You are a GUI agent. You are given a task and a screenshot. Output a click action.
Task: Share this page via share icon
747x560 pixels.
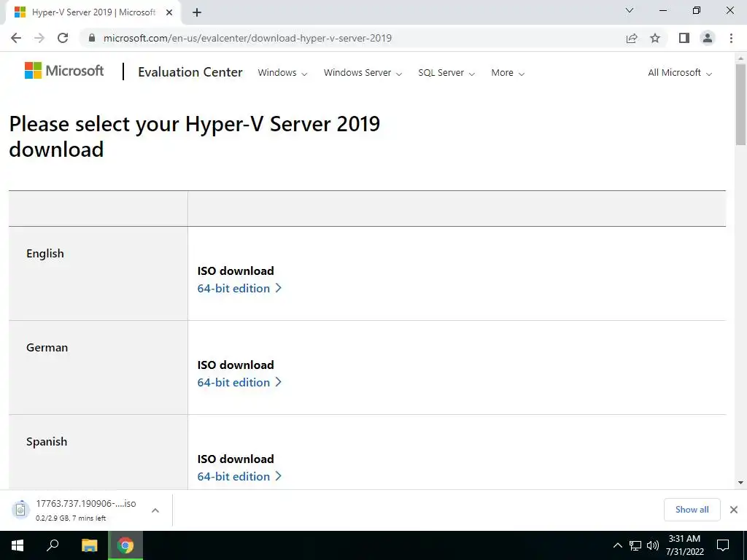click(x=632, y=38)
